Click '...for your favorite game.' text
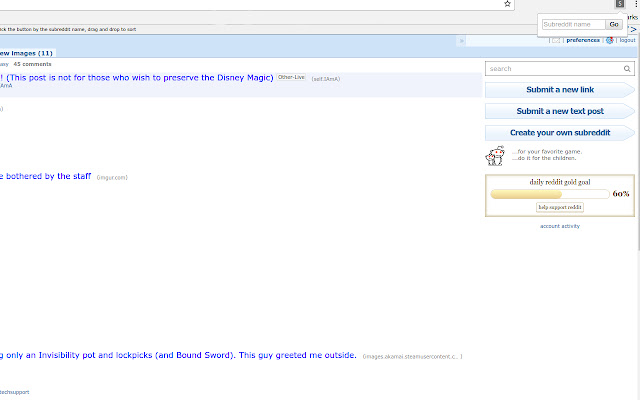The image size is (640, 400). [x=547, y=152]
